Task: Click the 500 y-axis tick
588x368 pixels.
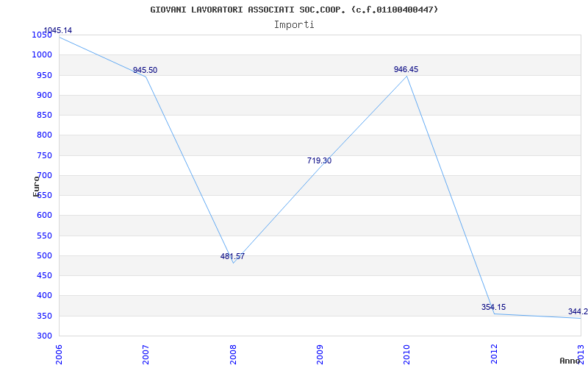Action: (x=44, y=255)
